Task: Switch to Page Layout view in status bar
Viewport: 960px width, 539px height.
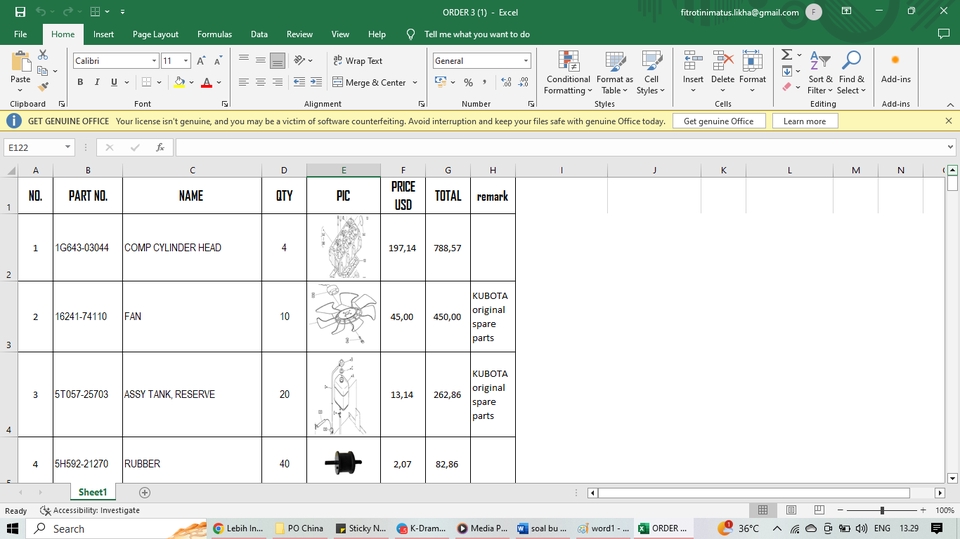Action: coord(791,510)
